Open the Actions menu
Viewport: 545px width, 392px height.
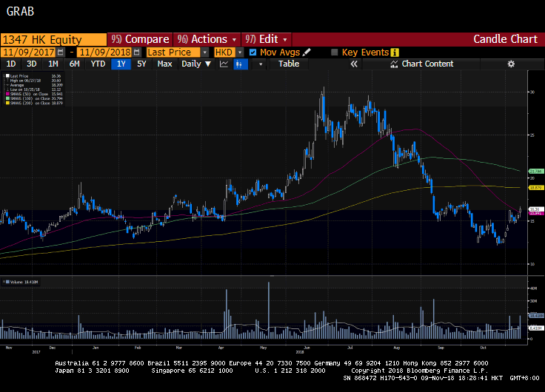[x=207, y=39]
